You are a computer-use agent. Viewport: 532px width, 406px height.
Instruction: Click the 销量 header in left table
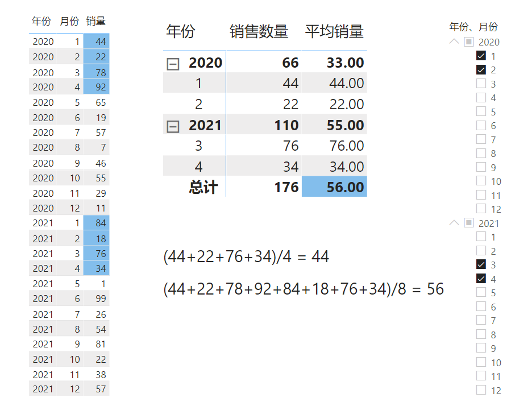click(96, 22)
